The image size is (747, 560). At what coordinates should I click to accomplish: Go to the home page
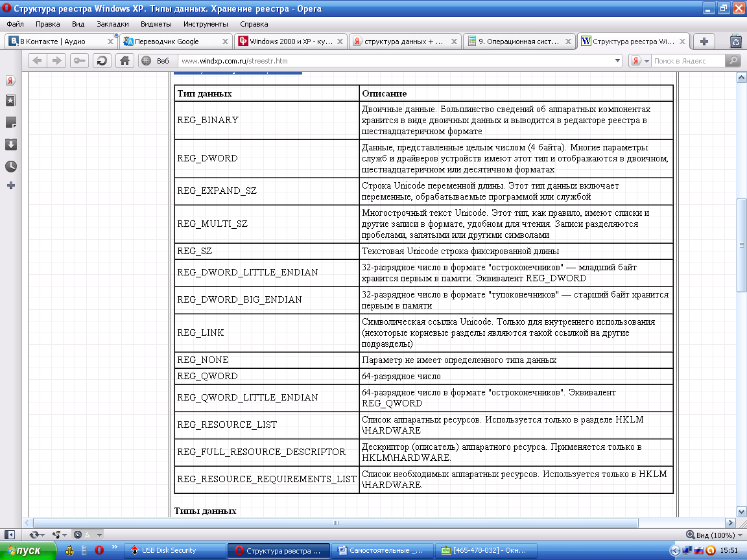pyautogui.click(x=124, y=60)
